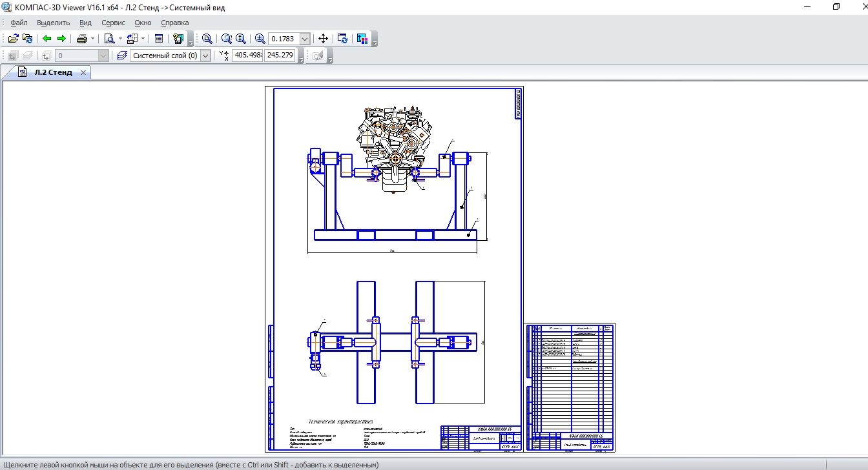Open the specification list icon
The image size is (868, 470).
point(159,39)
